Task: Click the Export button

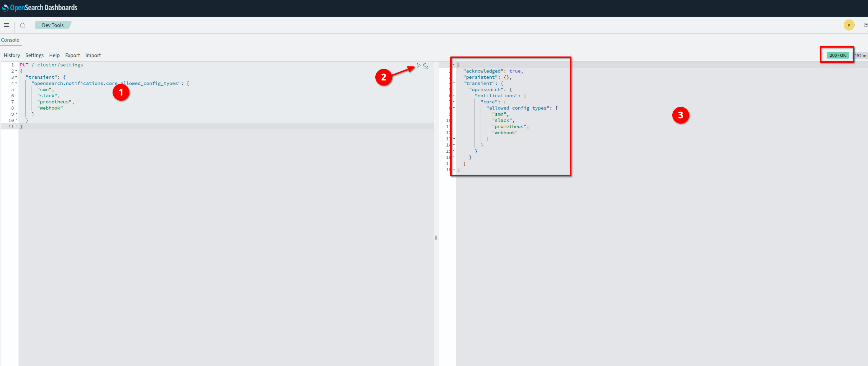Action: click(x=72, y=55)
